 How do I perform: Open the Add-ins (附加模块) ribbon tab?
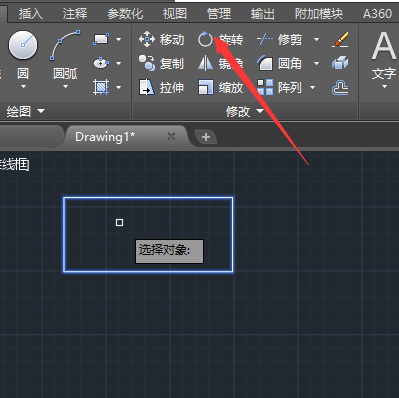coord(319,14)
